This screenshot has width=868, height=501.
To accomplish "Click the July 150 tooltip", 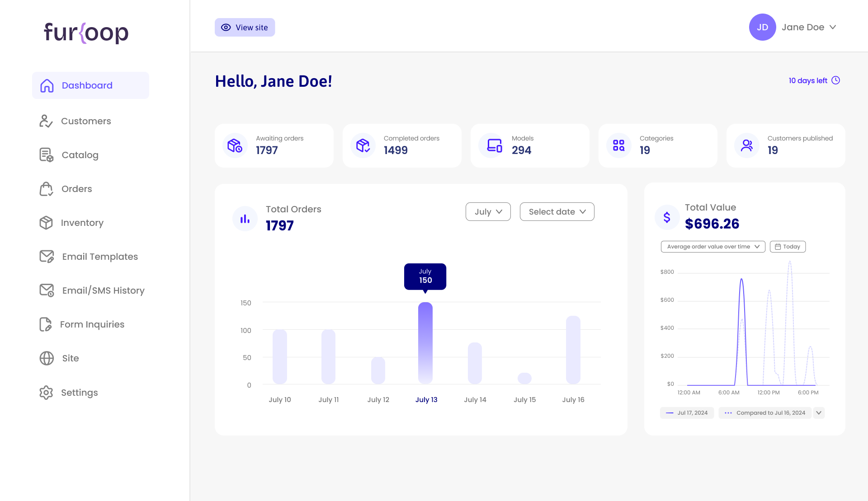I will 425,276.
